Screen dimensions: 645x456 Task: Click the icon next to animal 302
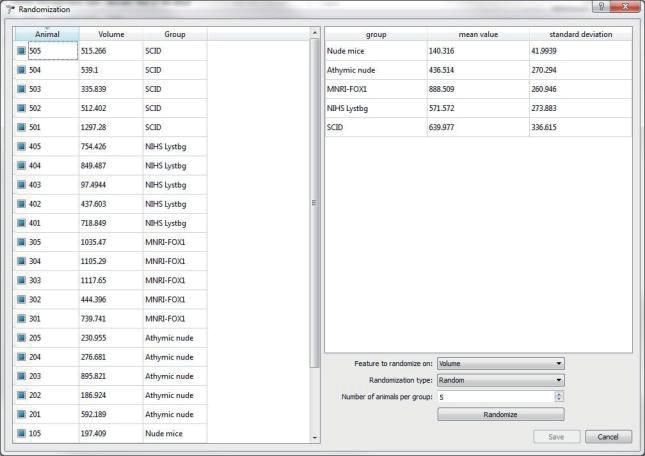pyautogui.click(x=21, y=299)
